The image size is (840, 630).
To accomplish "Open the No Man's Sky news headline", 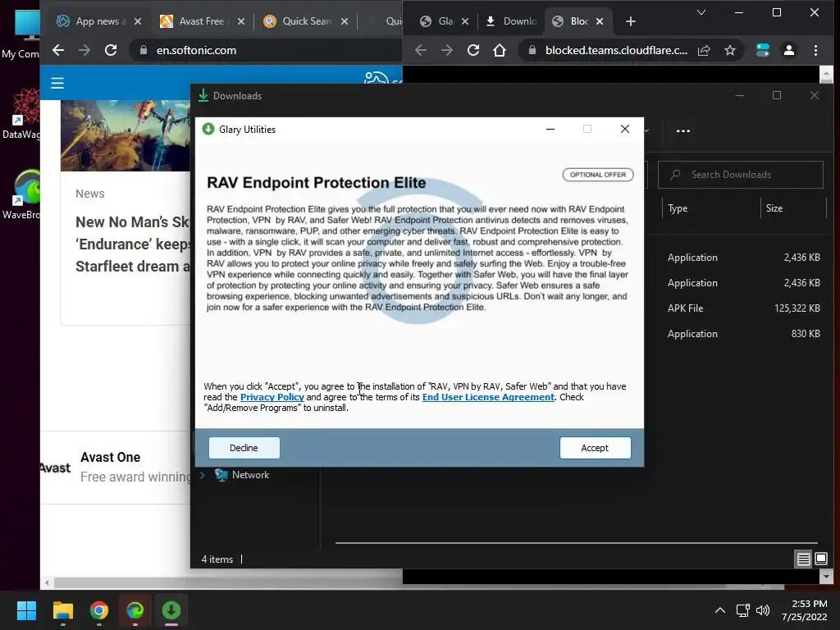I will coord(132,244).
